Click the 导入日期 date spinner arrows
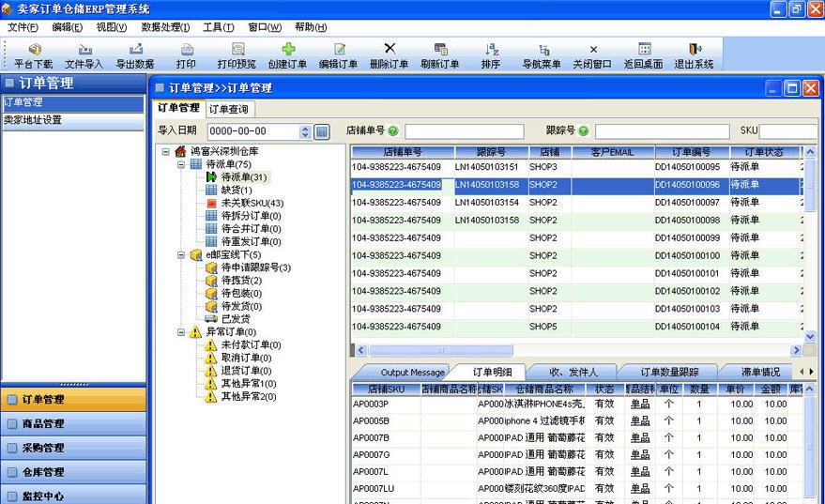825x504 pixels. [305, 131]
